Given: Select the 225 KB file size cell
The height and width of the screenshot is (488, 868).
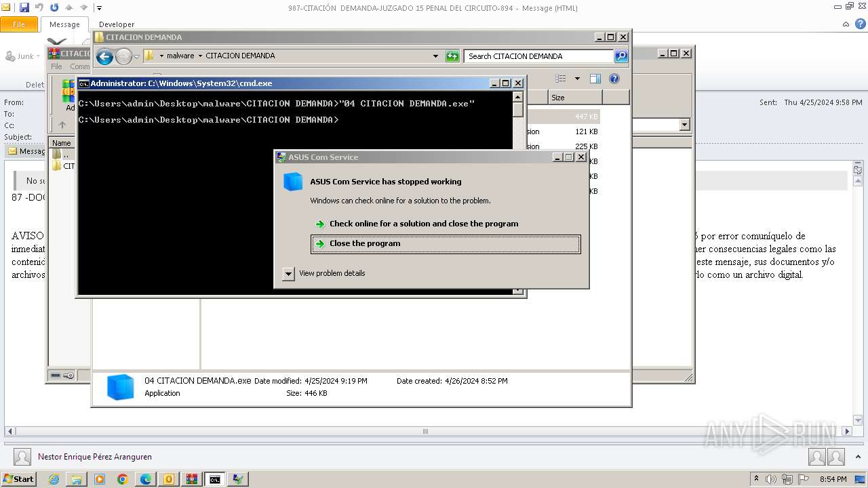Looking at the screenshot, I should pos(587,146).
